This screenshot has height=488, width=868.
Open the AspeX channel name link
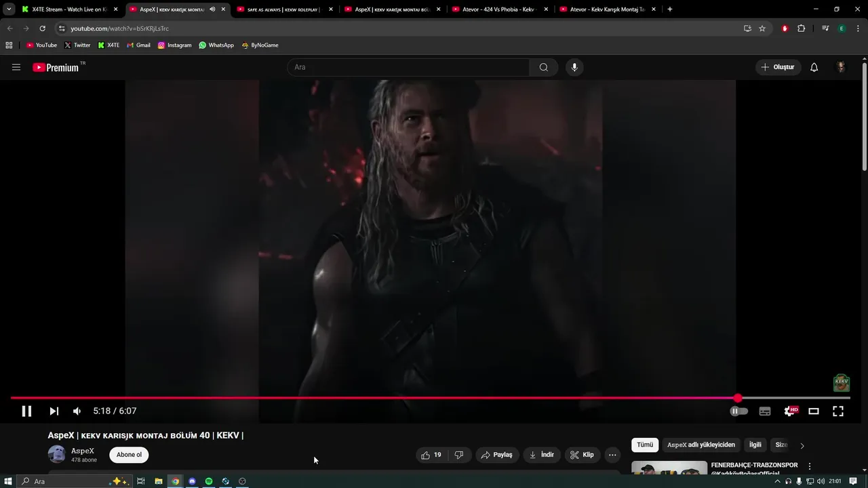83,451
